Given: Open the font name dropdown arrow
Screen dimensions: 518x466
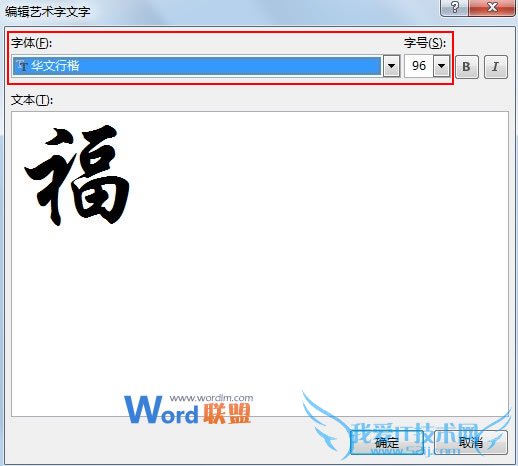Looking at the screenshot, I should click(x=391, y=66).
